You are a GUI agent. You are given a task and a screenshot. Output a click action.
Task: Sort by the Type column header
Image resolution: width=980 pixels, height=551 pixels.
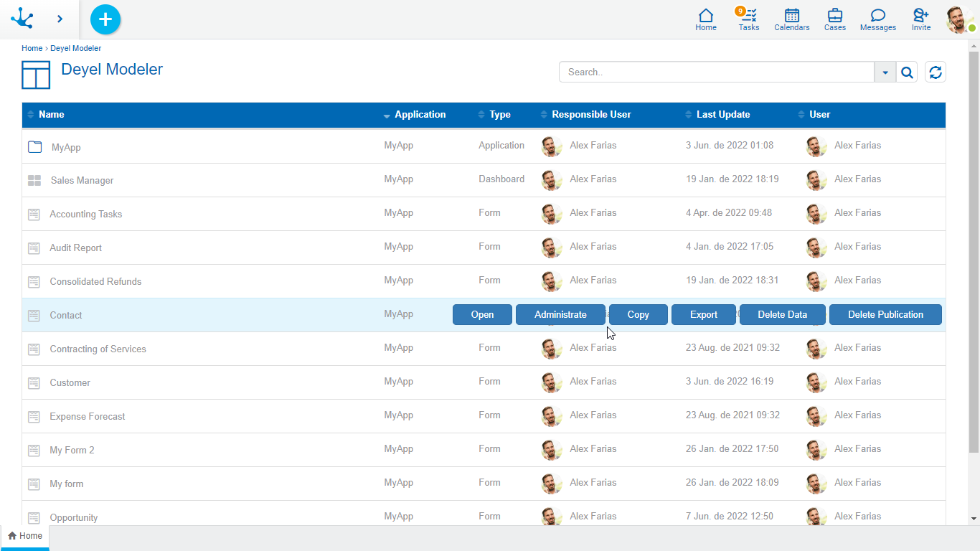pos(499,115)
